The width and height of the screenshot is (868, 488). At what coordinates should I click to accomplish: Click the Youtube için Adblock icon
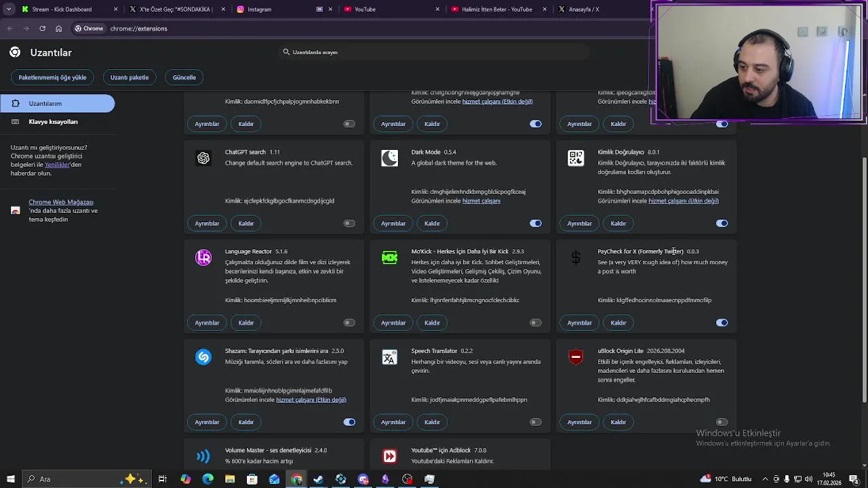(389, 456)
